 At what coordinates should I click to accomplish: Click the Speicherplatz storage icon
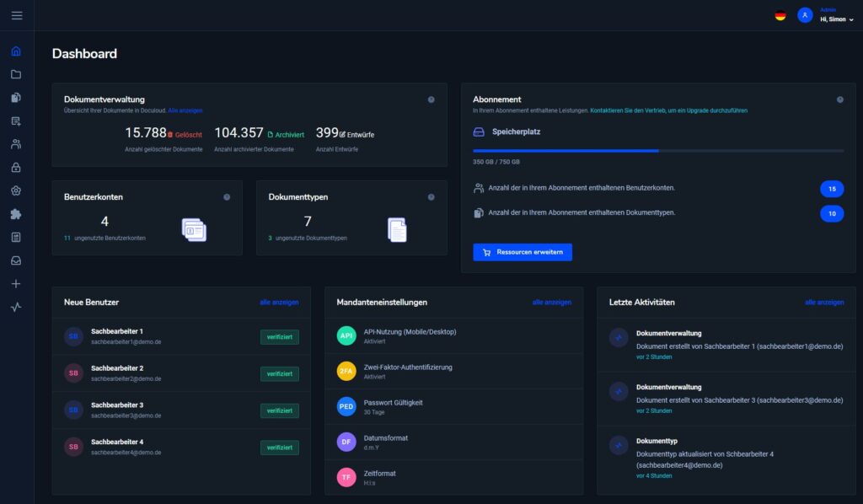coord(479,132)
